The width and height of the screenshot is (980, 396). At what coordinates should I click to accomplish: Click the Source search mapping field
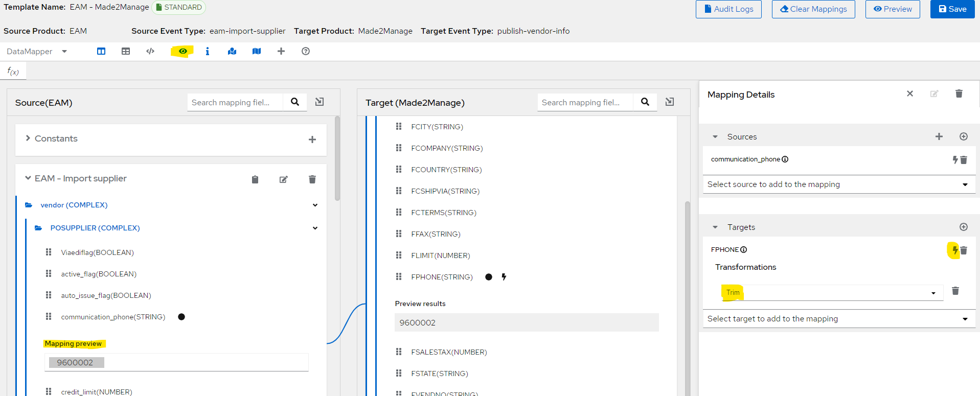pos(235,103)
